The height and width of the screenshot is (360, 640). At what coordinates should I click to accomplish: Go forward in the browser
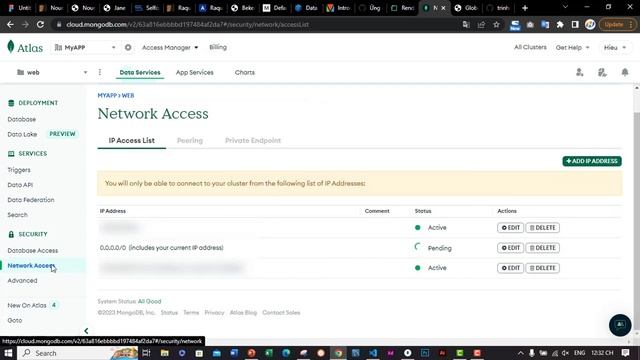pos(25,24)
